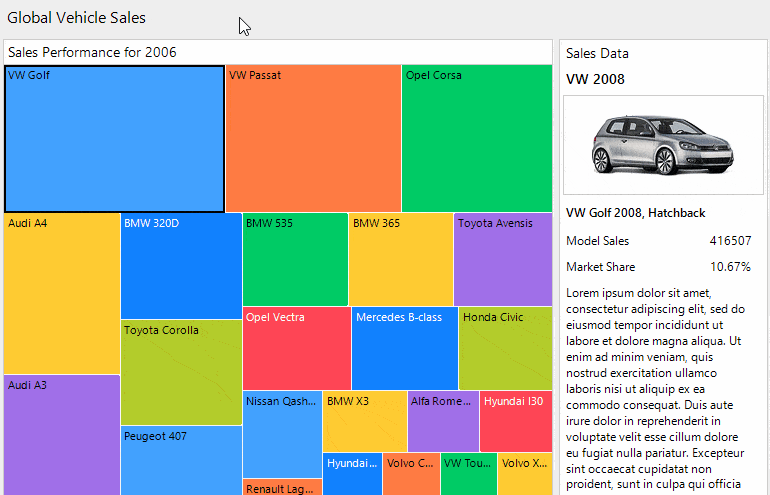Select the Alfa Romeo tile
Viewport: 770px width, 495px height.
[443, 421]
